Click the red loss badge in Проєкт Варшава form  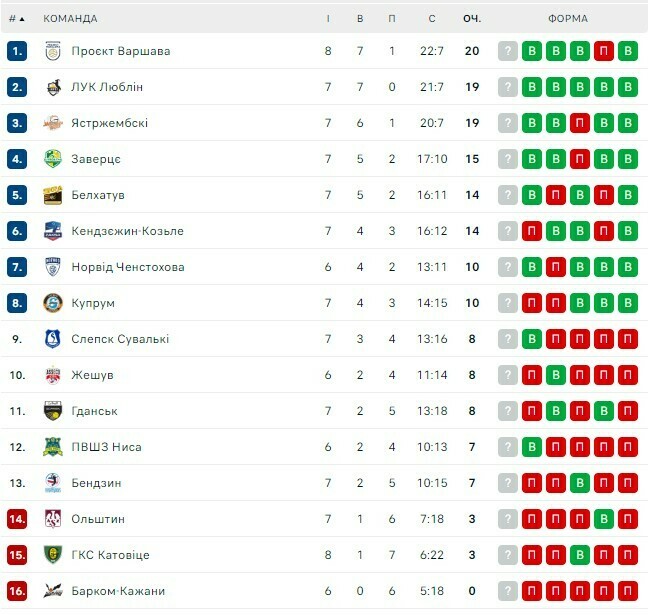604,51
